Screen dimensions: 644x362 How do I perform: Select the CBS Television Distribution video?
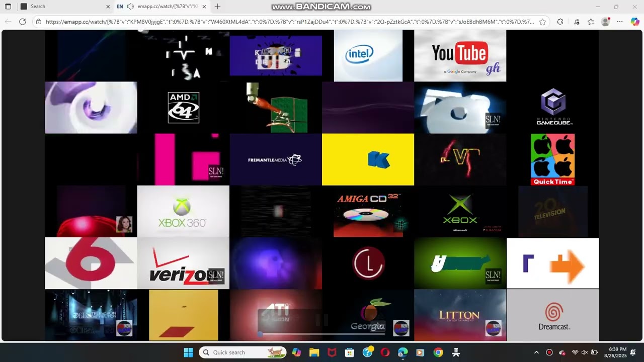click(x=91, y=315)
